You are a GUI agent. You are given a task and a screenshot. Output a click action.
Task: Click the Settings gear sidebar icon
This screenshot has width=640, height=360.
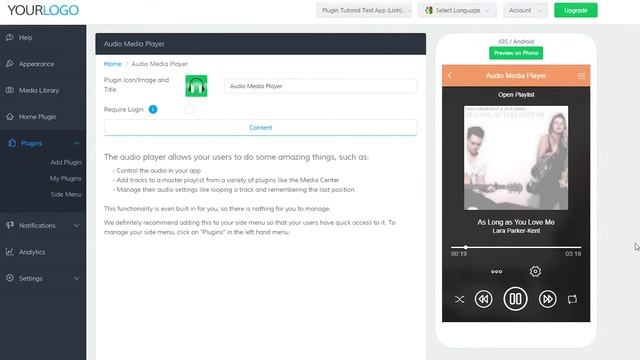pyautogui.click(x=10, y=278)
